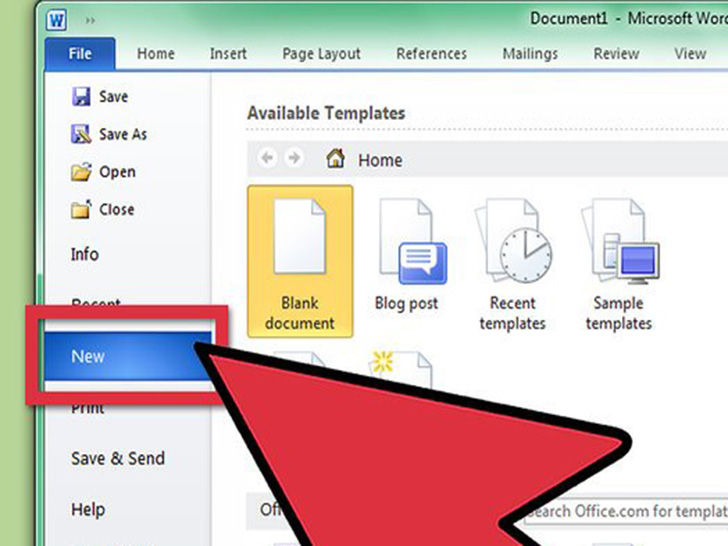Select the References tab

click(431, 54)
